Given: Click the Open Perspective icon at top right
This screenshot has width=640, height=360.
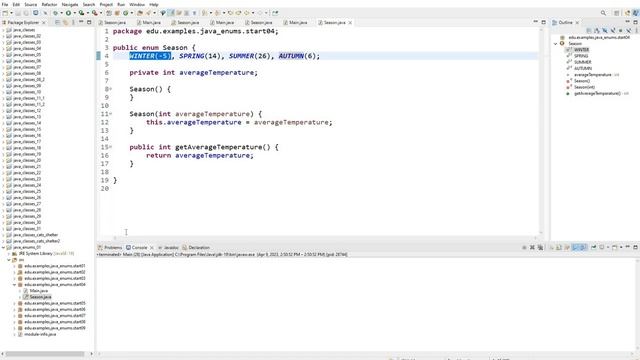Looking at the screenshot, I should 617,13.
